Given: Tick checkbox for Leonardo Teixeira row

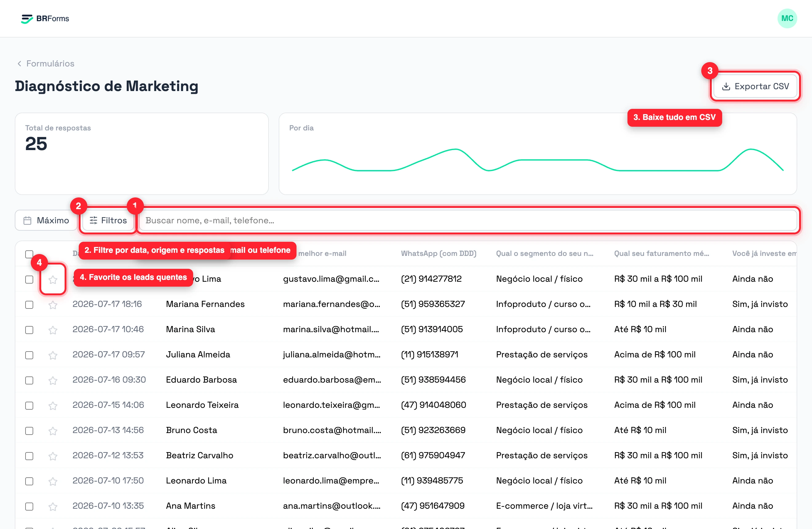Looking at the screenshot, I should pos(29,406).
